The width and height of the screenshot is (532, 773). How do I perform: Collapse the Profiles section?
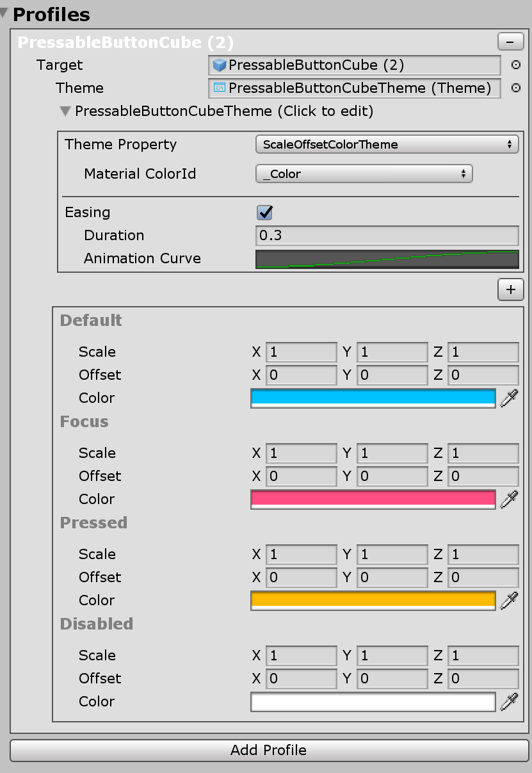(x=5, y=13)
